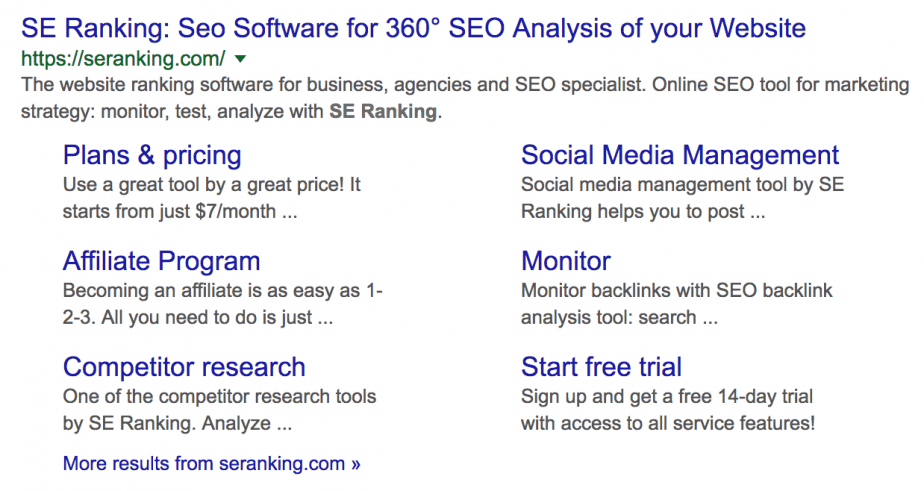Click the bold SE Ranking snippet text

[x=383, y=111]
